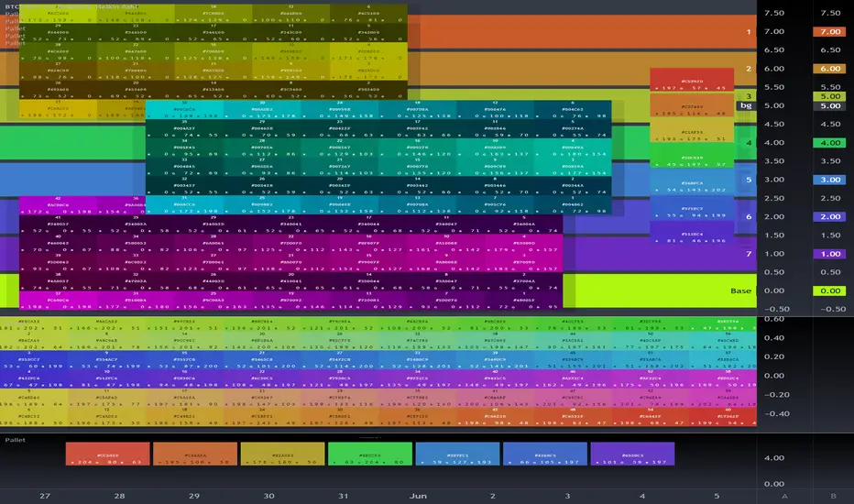Pick the stacked red swatch with RGB 197 57 45

pos(692,80)
